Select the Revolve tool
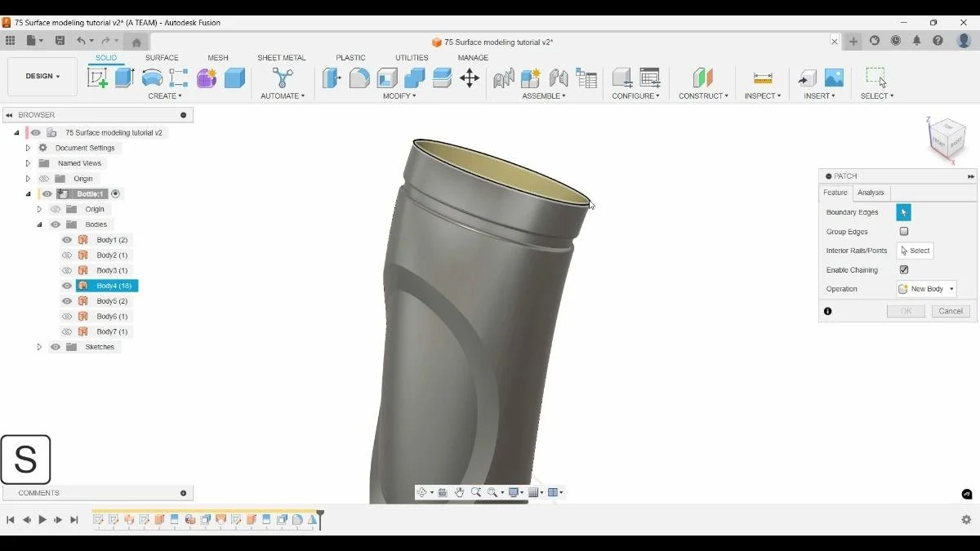The width and height of the screenshot is (980, 551). (152, 78)
